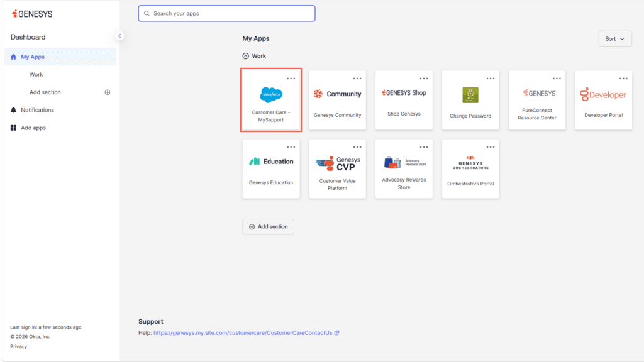
Task: Go to the Work section in sidebar
Action: [36, 75]
